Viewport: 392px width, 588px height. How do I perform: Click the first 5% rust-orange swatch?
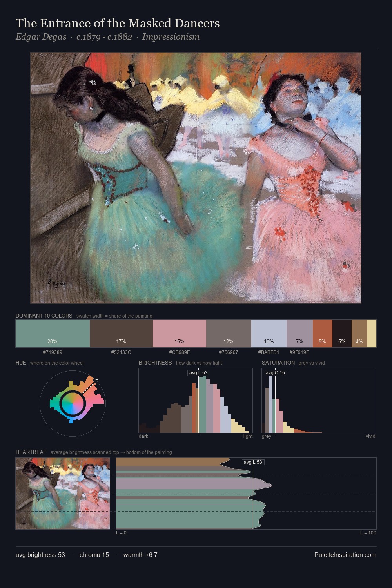click(x=323, y=334)
